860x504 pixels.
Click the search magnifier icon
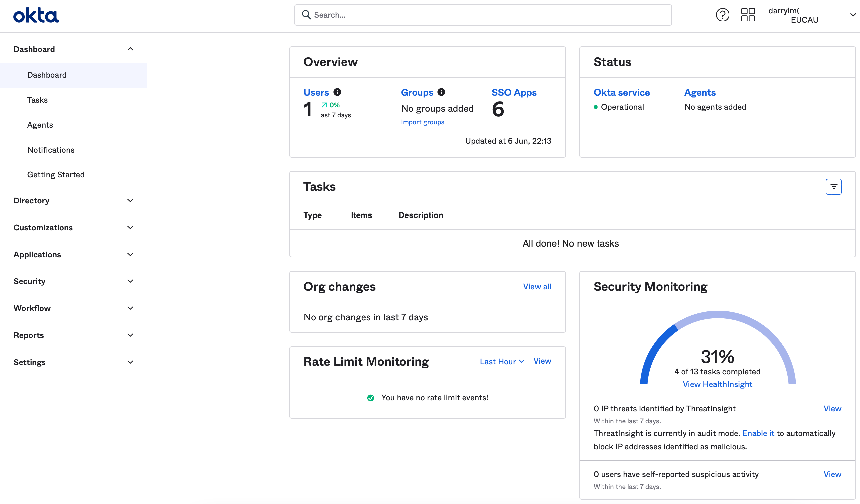pos(306,15)
